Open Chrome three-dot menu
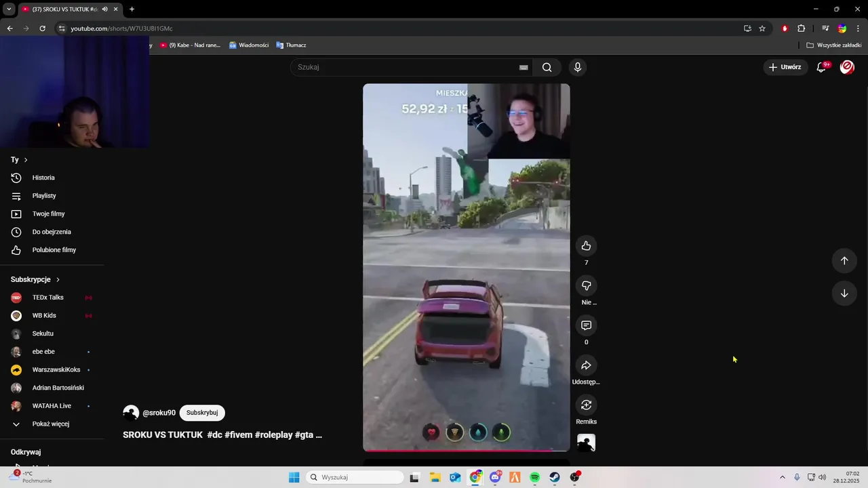This screenshot has width=868, height=488. (858, 28)
